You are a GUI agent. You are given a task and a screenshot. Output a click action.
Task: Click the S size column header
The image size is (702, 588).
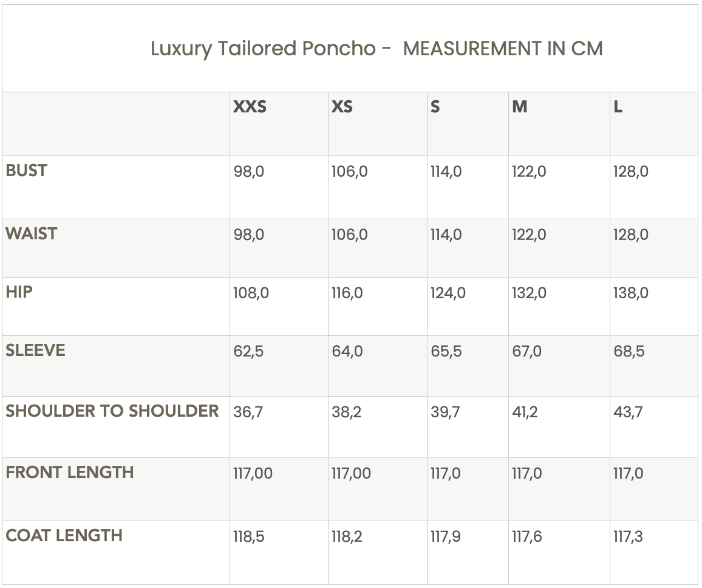[435, 107]
